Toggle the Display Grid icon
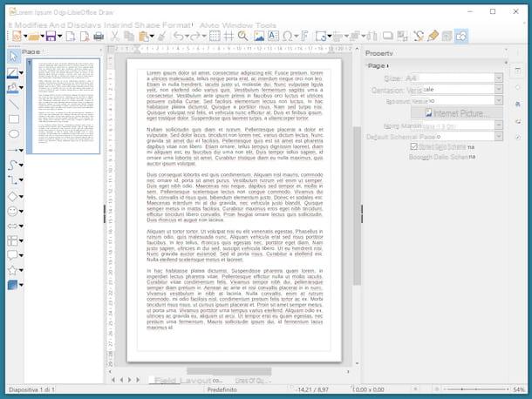Screen dimensions: 532x399 tap(215, 36)
